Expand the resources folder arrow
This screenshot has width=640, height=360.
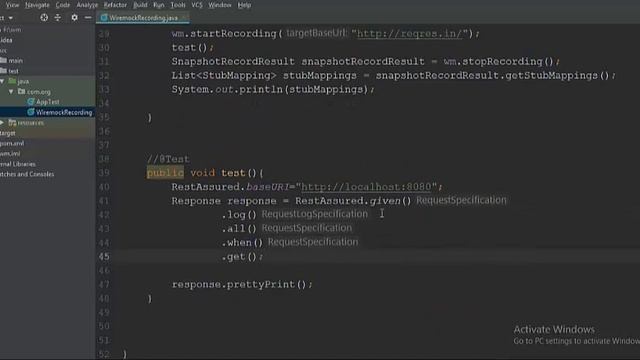coord(2,122)
